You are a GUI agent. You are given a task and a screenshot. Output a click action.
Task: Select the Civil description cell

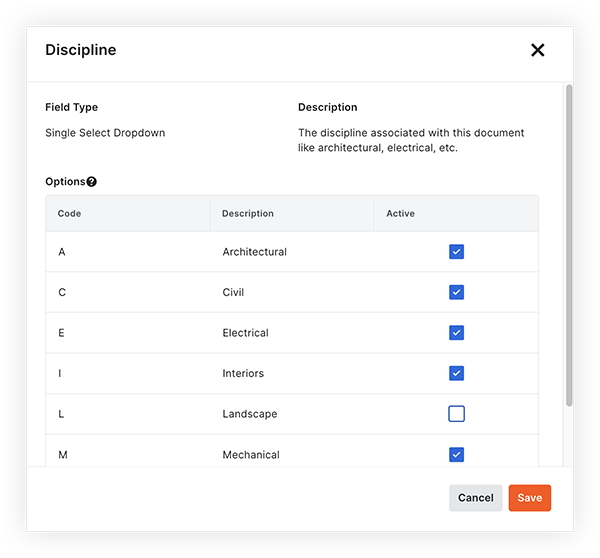[x=233, y=293]
